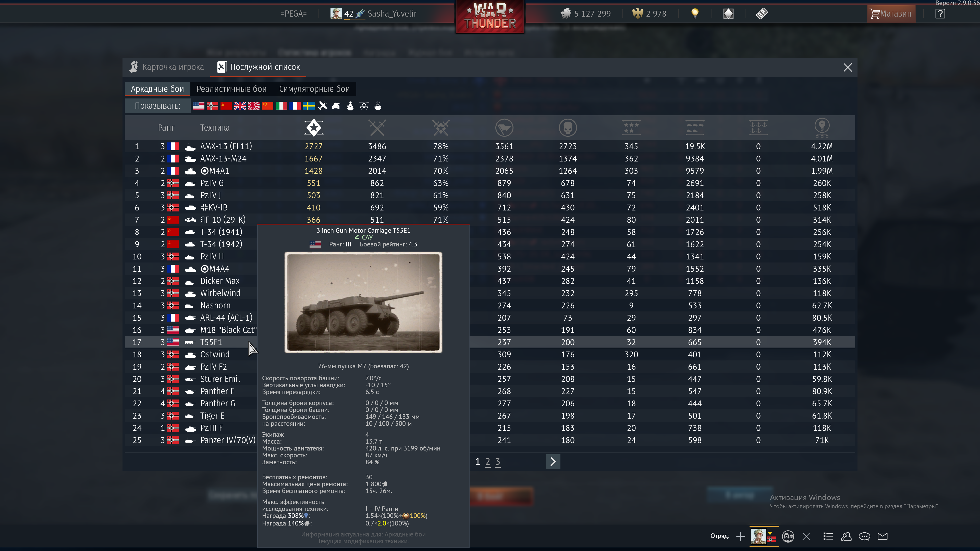980x551 pixels.
Task: Select Аркадные бои mode tab
Action: click(157, 89)
